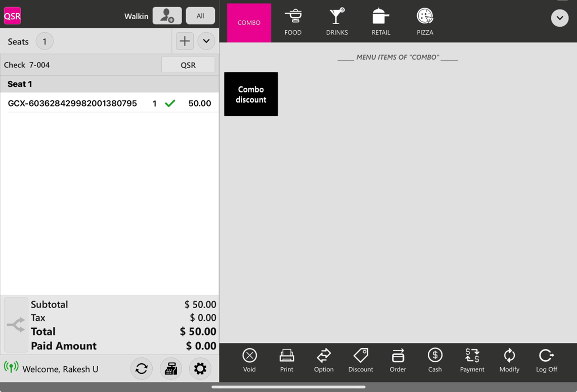577x392 pixels.
Task: Click the All button
Action: [200, 16]
